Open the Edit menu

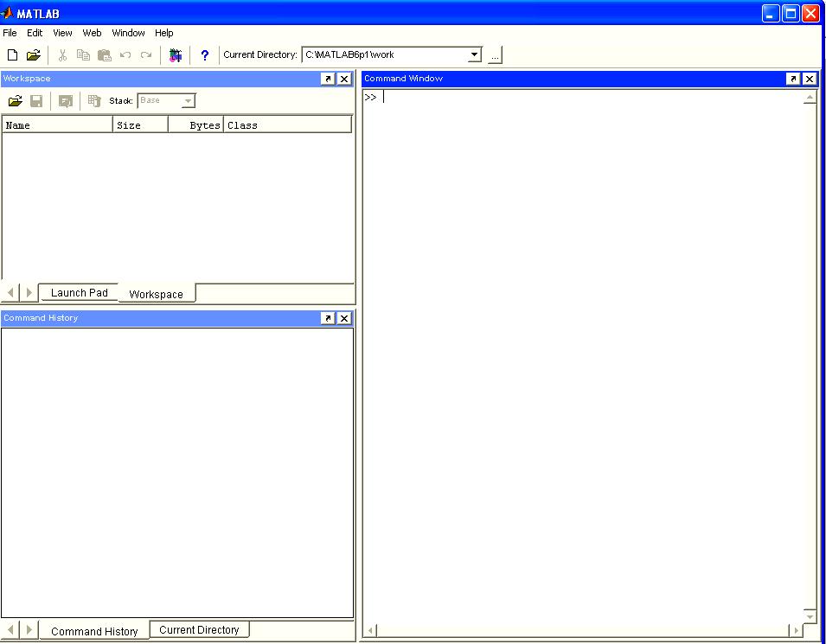click(35, 33)
